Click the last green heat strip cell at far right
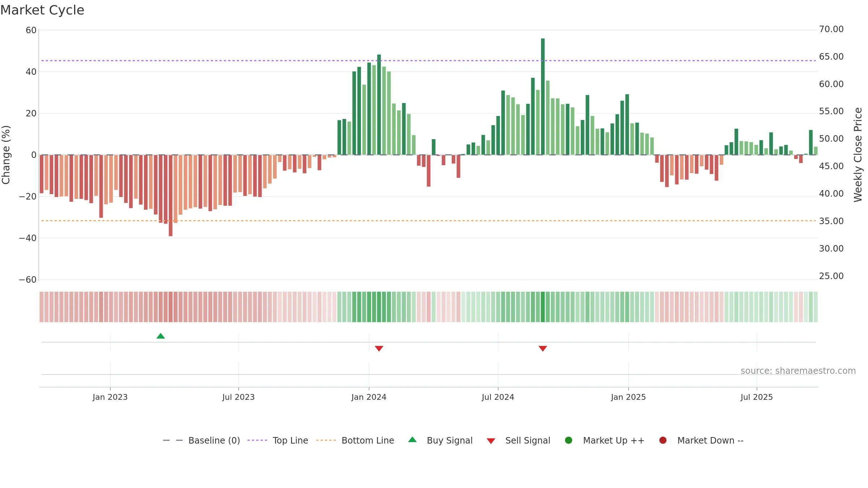The width and height of the screenshot is (868, 488). tap(816, 307)
